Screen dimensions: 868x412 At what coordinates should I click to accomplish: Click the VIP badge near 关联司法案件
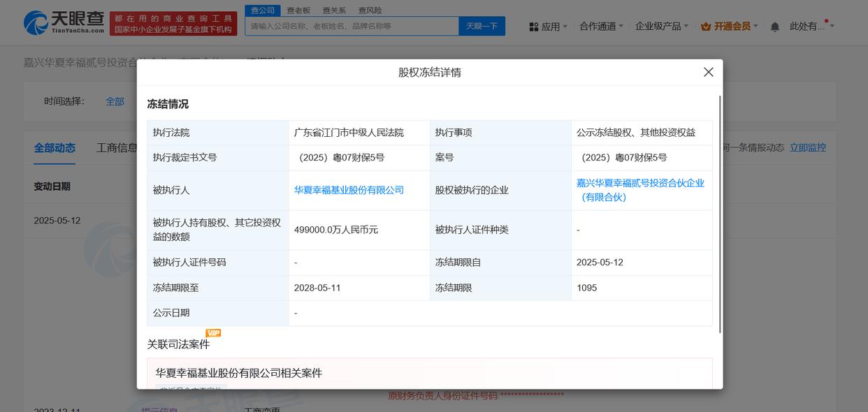click(x=213, y=333)
